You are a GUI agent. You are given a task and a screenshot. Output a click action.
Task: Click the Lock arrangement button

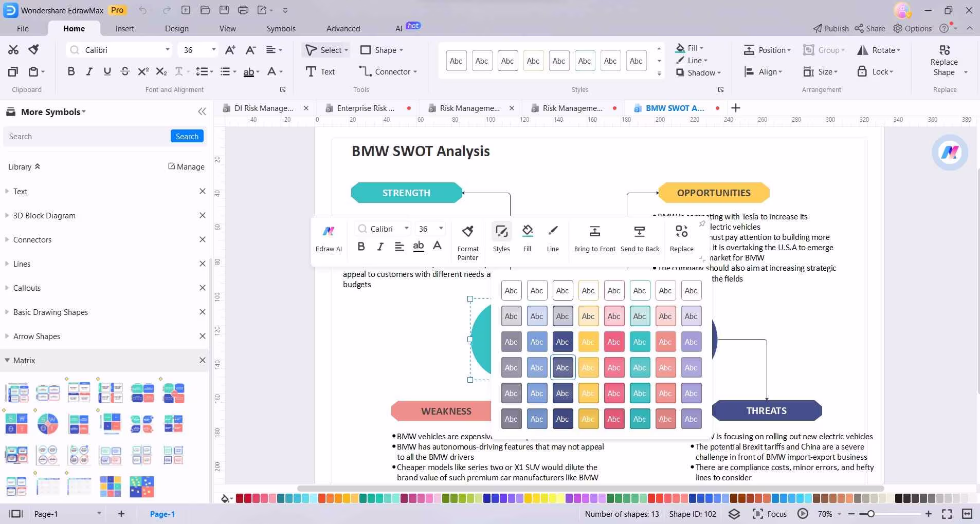[875, 71]
